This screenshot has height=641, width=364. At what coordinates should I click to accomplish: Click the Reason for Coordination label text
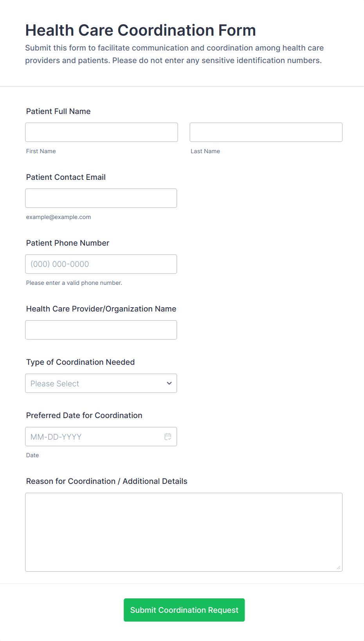[106, 481]
